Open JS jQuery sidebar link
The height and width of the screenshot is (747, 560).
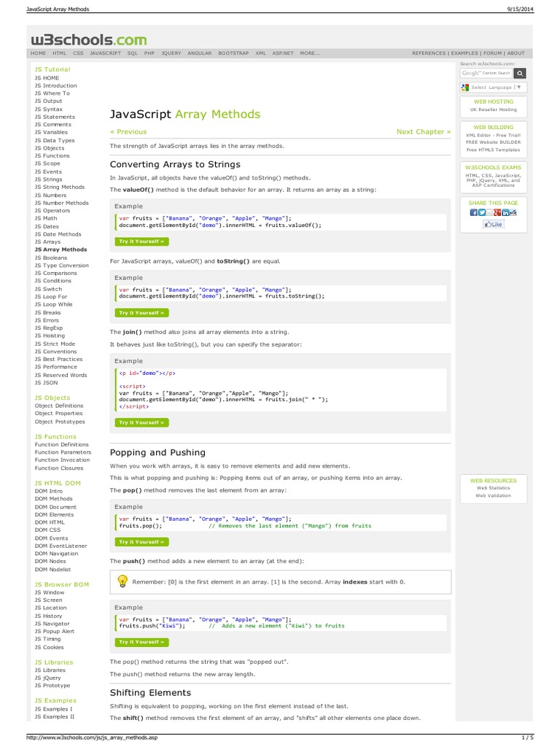pos(47,678)
